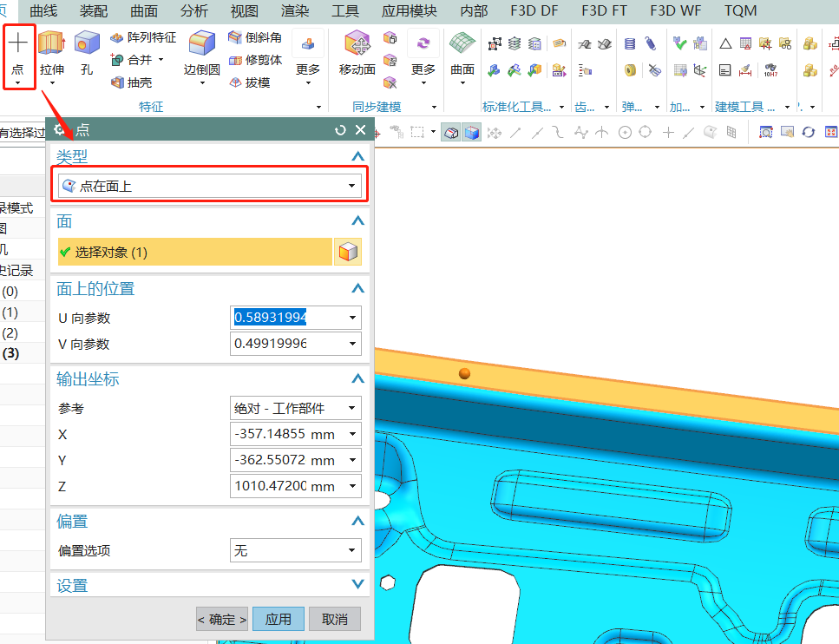Screen dimensions: 839x644
Task: Click the 孔 (Hole) tool icon
Action: tap(87, 43)
